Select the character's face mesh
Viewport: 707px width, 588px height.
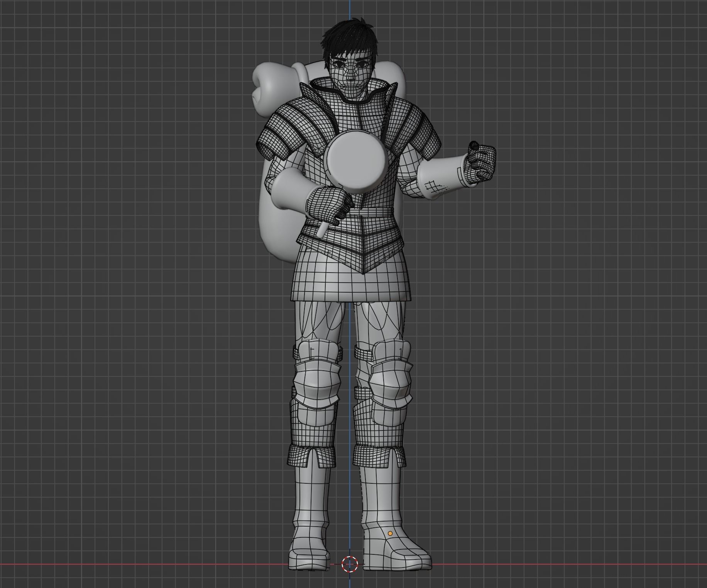351,76
